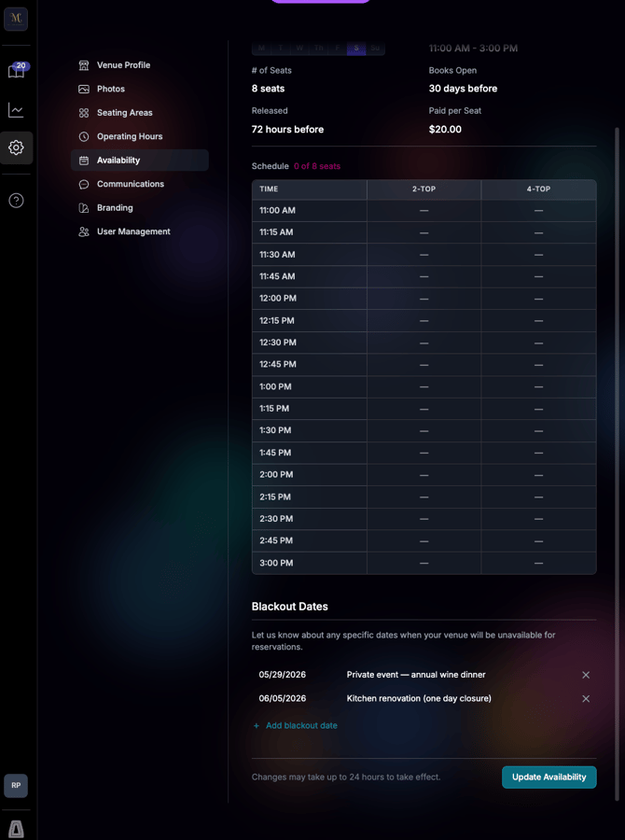Click Update Availability button
Viewport: 625px width, 840px height.
[x=549, y=777]
